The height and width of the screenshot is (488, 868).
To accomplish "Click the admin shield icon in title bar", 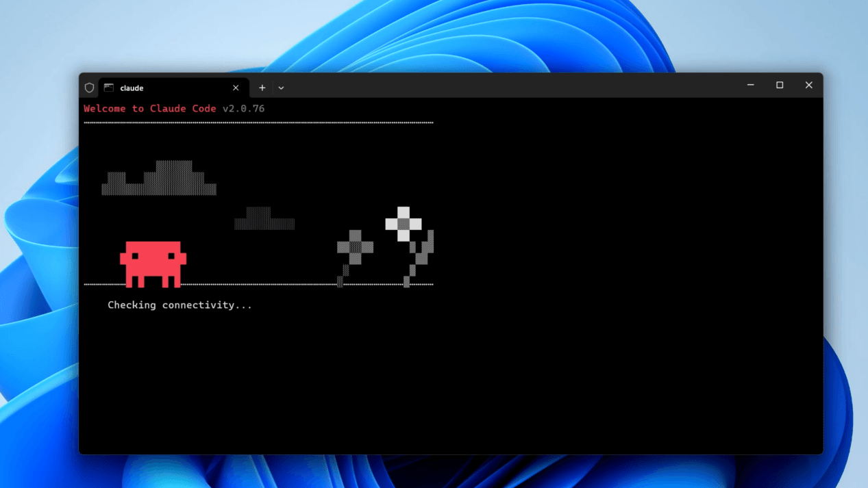I will coord(89,88).
